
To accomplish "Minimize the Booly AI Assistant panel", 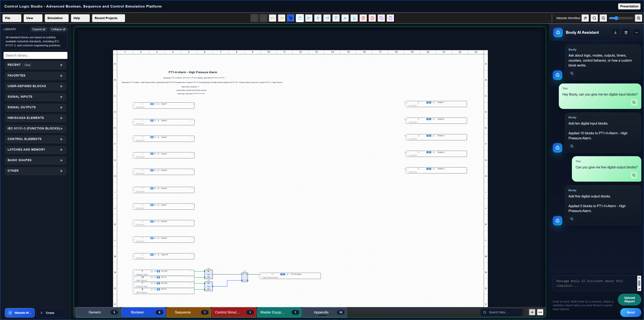I will [636, 33].
